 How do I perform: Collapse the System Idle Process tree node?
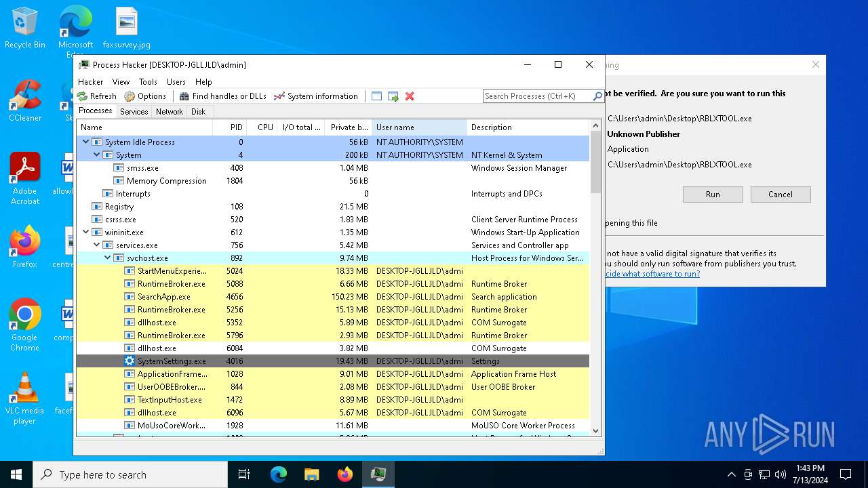click(x=86, y=142)
